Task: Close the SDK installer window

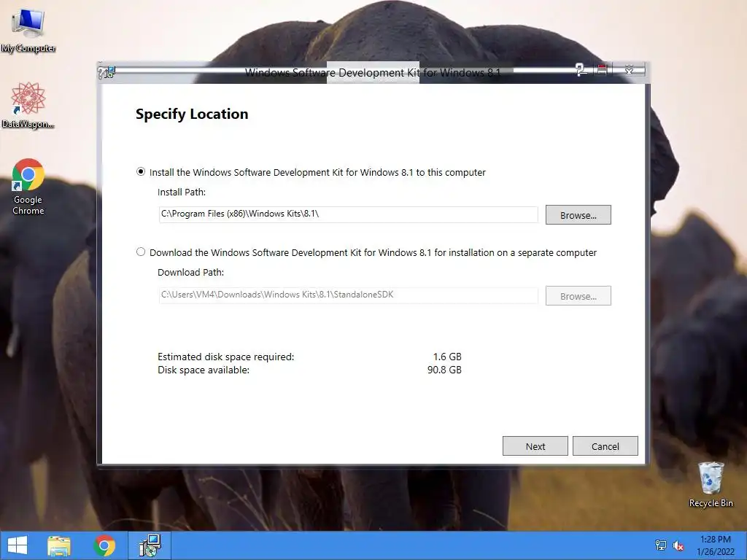Action: point(629,70)
